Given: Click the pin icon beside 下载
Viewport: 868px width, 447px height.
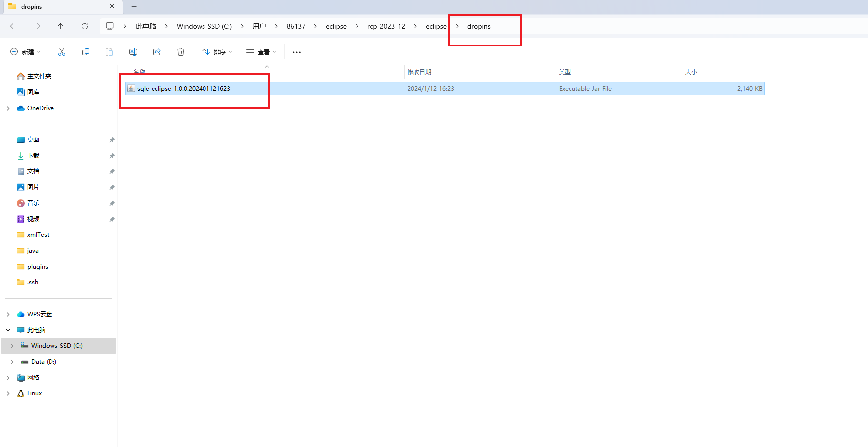Looking at the screenshot, I should click(112, 156).
